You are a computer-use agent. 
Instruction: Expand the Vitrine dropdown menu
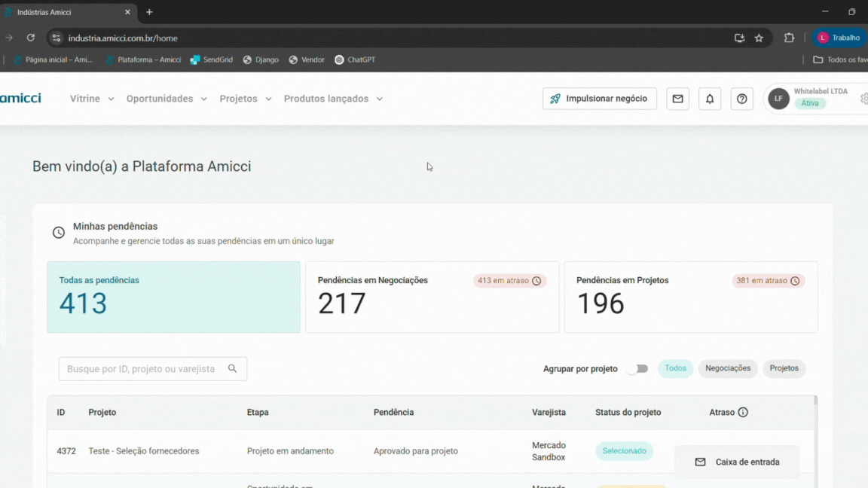(x=92, y=99)
